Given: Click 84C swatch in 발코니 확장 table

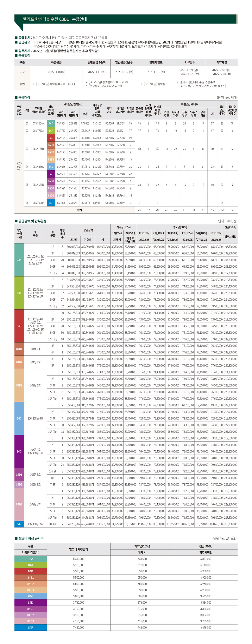Looking at the screenshot, I should pos(30,596).
